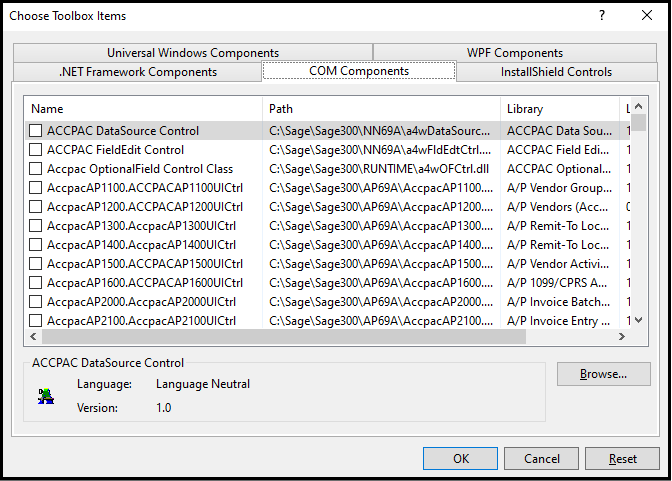Click the A/P Vendor Activi... library cell
This screenshot has width=672, height=481.
(558, 264)
